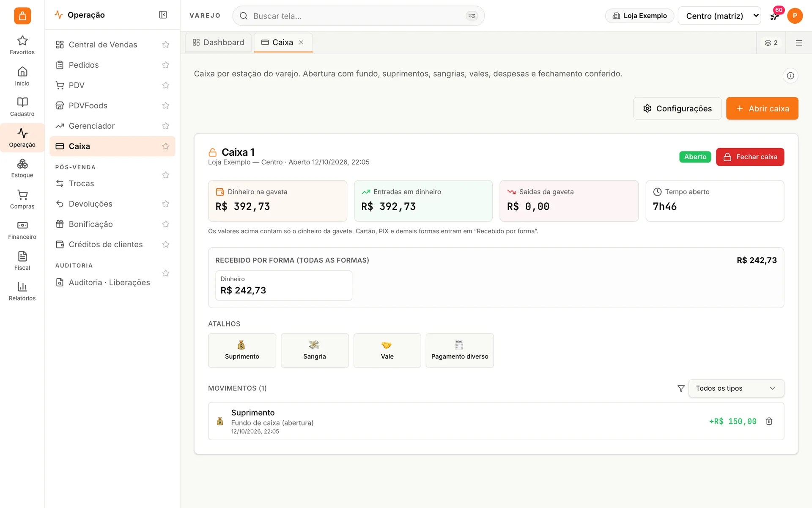This screenshot has width=812, height=508.
Task: Click the Fechar caixa button
Action: (750, 157)
